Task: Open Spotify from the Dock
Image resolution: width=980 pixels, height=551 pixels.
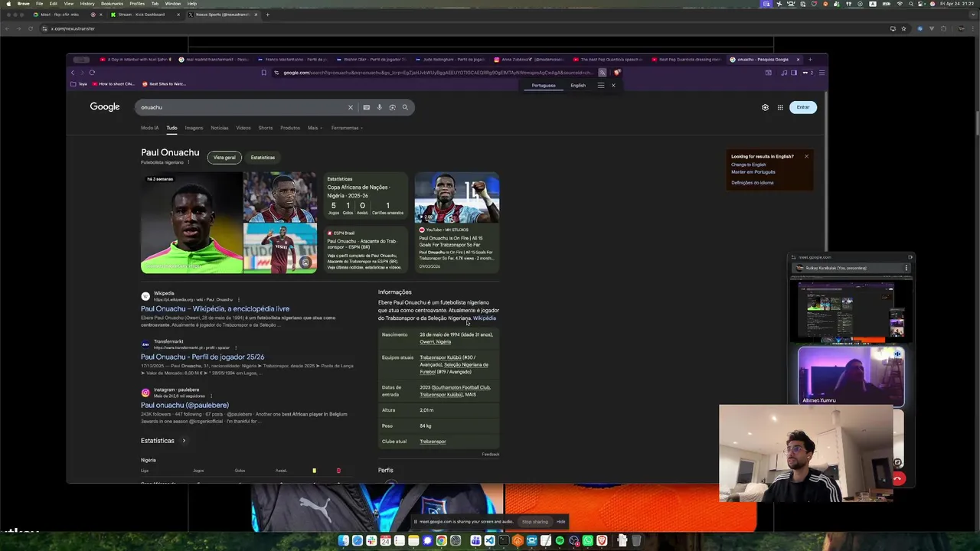Action: (560, 541)
